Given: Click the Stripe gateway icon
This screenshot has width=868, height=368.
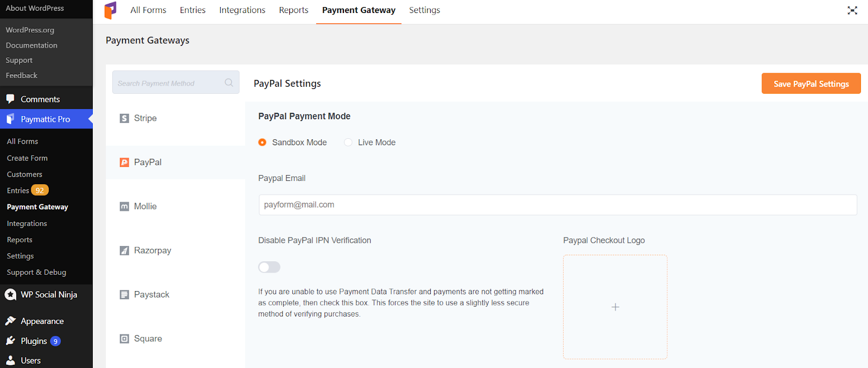Looking at the screenshot, I should coord(124,118).
